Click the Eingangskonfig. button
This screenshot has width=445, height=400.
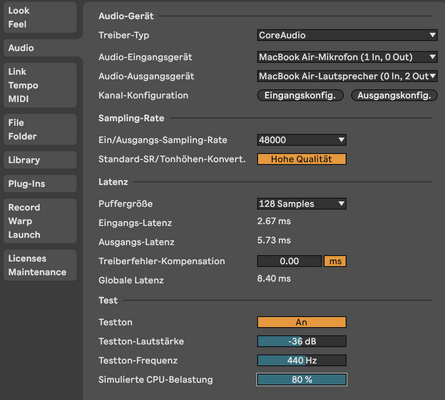(300, 95)
